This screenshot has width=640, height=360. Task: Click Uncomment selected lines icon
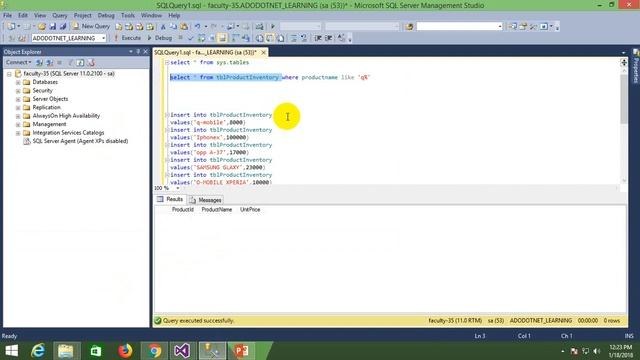coord(304,38)
